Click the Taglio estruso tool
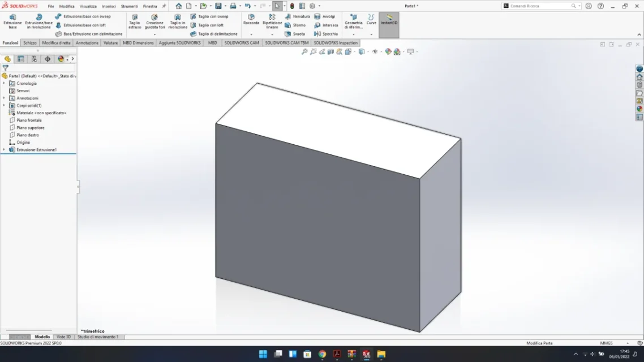644x362 pixels. (135, 21)
